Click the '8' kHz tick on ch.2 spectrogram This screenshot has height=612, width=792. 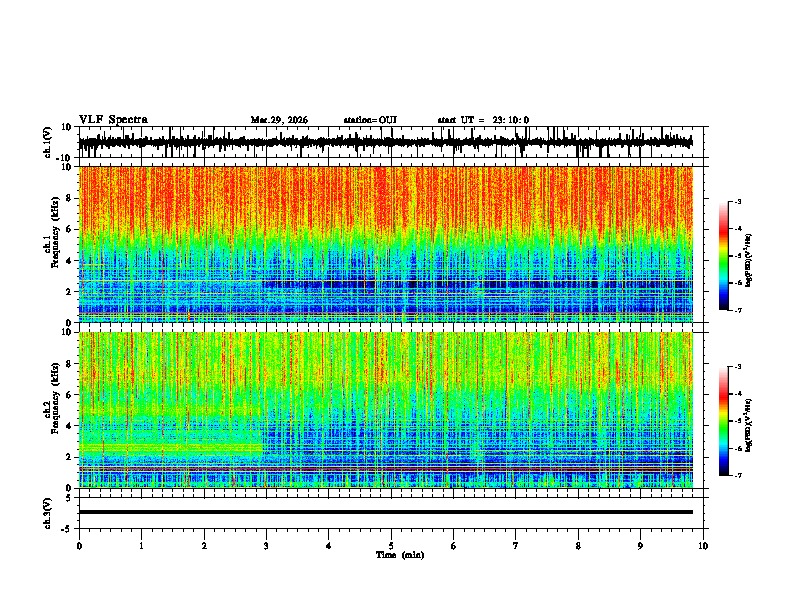click(x=70, y=364)
